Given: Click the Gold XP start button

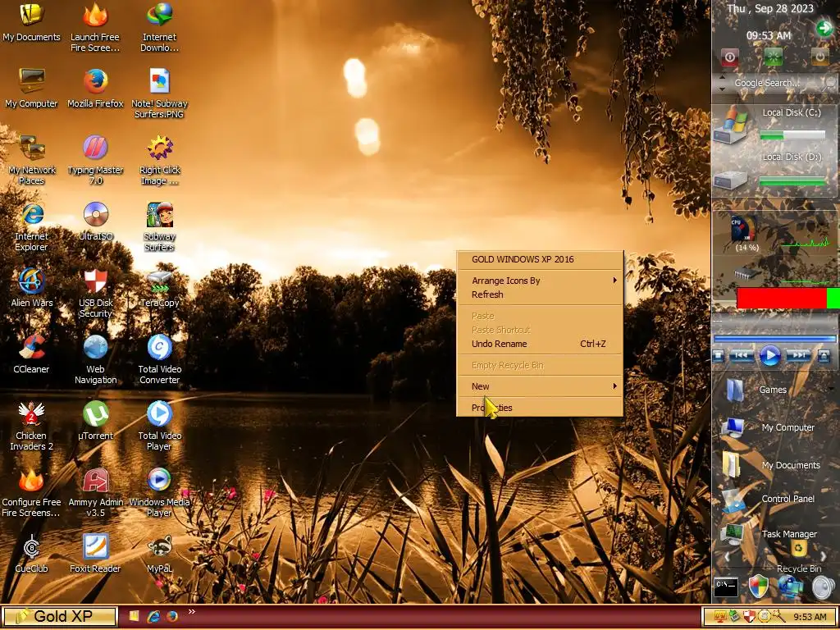Looking at the screenshot, I should click(x=59, y=617).
